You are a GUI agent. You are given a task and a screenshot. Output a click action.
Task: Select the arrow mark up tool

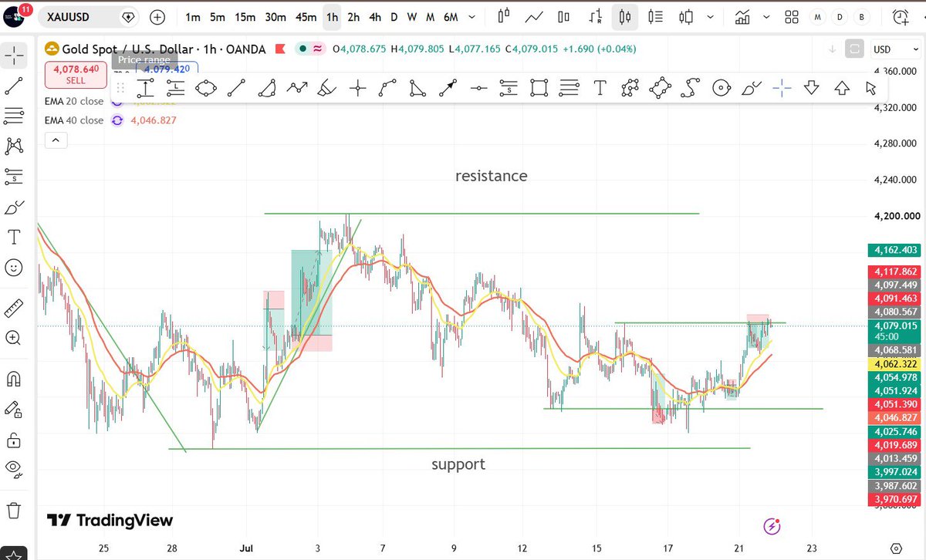tap(842, 89)
